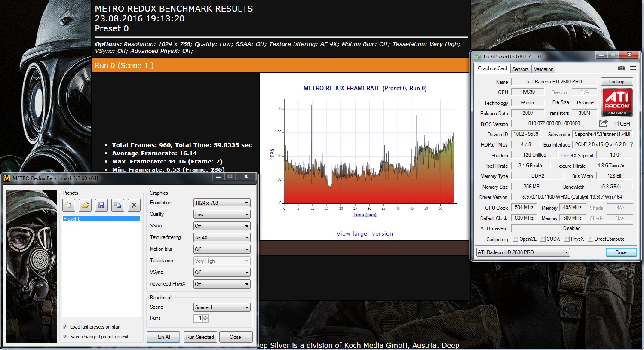644x350 pixels.
Task: Switch to the Sensors tab
Action: pyautogui.click(x=520, y=69)
